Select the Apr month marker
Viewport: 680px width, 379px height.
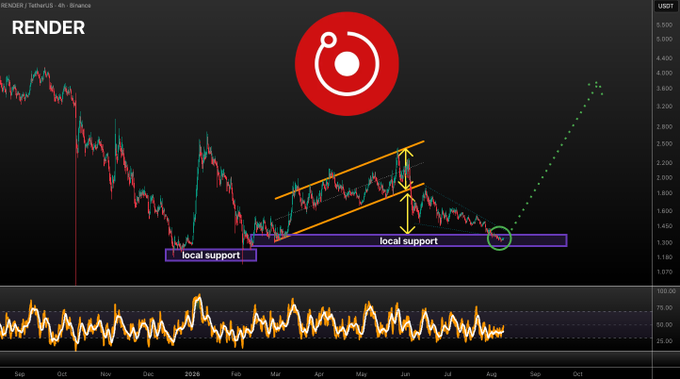[x=319, y=374]
